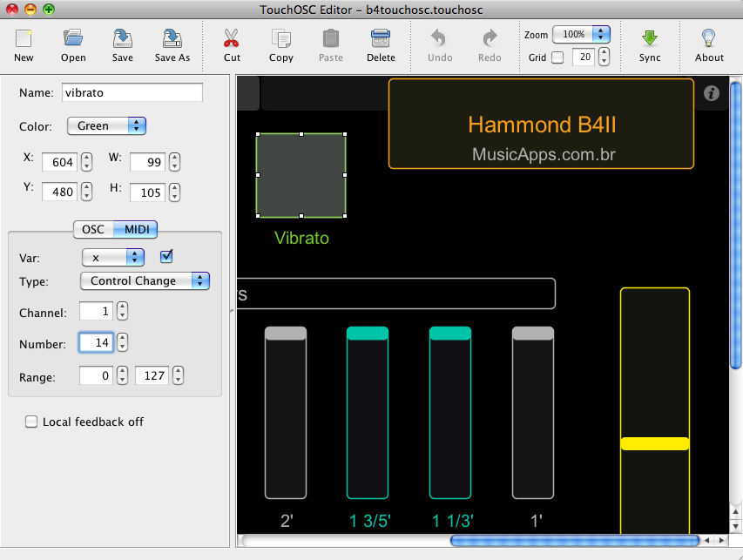Click the Name field containing vibrato
Screen dimensions: 743x560
click(132, 92)
